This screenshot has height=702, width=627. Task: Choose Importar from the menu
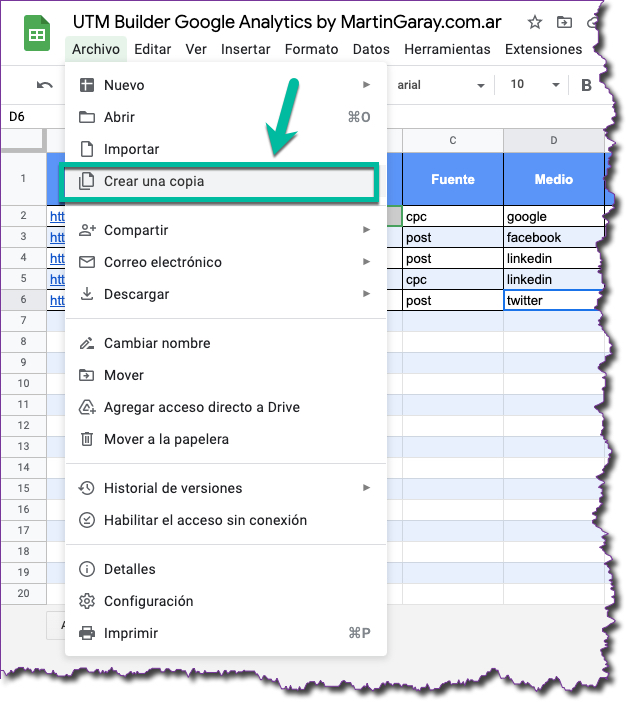point(225,149)
